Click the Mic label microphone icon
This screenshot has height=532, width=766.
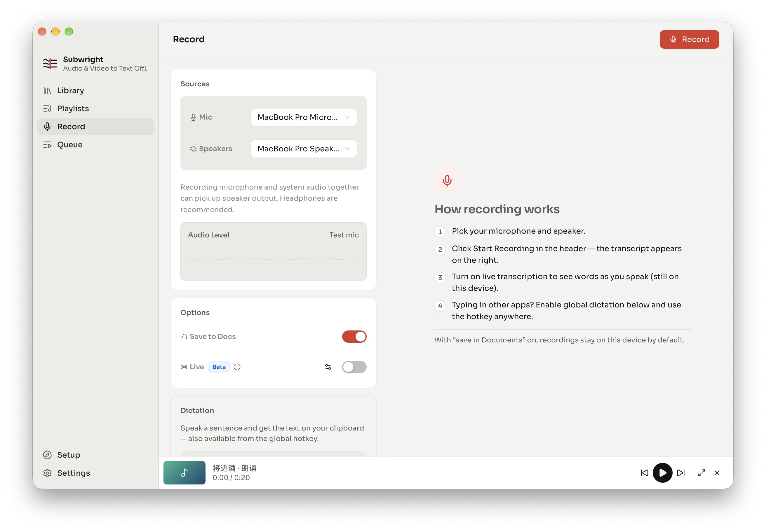pyautogui.click(x=193, y=117)
